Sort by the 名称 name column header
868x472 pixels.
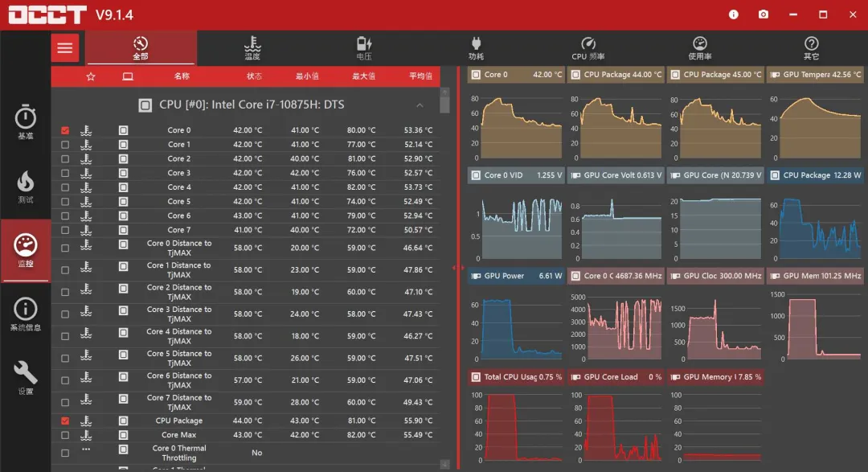pos(182,76)
